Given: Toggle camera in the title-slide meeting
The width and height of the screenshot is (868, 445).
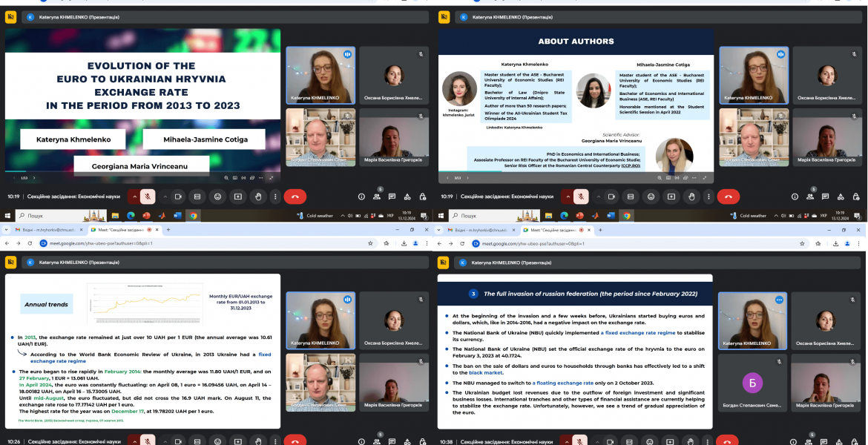Looking at the screenshot, I should pyautogui.click(x=178, y=197).
